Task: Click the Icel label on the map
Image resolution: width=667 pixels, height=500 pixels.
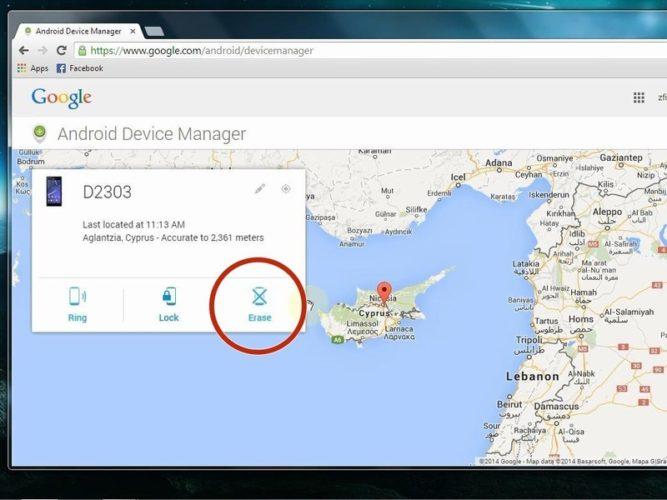Action: 458,177
